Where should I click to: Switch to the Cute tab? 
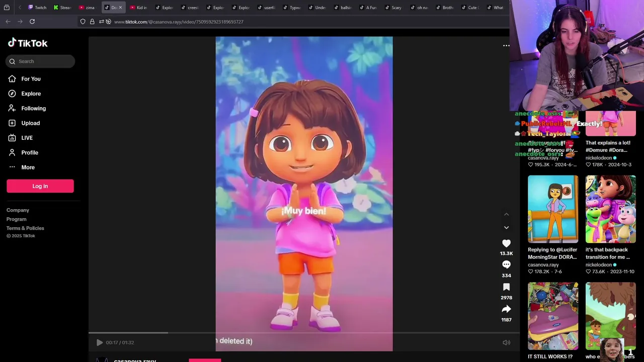[470, 8]
